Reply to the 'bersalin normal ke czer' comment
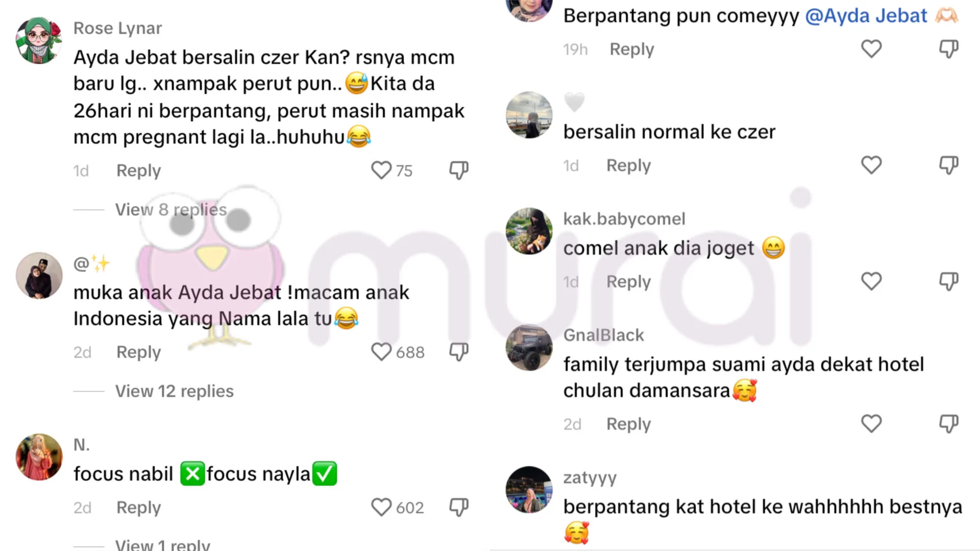The width and height of the screenshot is (980, 551). click(628, 165)
